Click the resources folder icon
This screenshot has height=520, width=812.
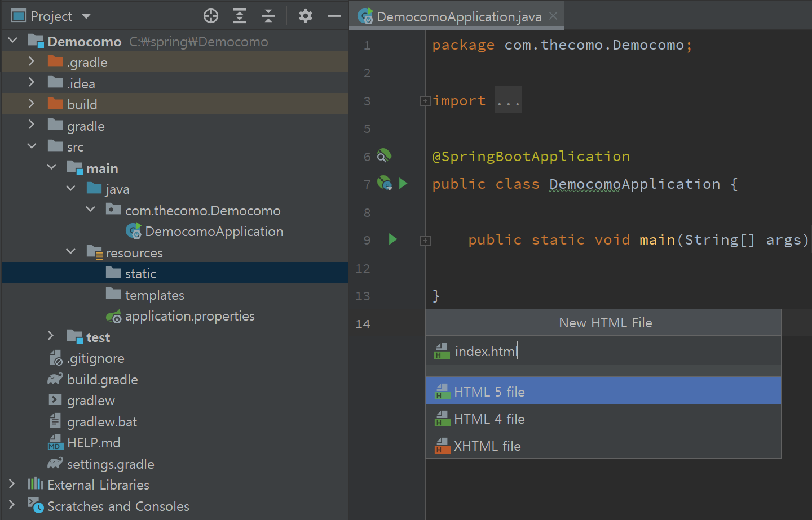click(x=94, y=252)
